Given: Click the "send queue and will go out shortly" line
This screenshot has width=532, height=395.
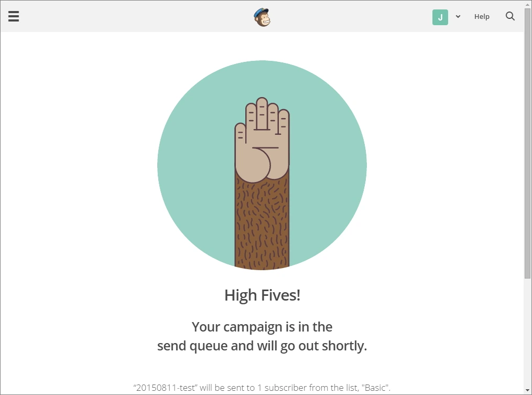Looking at the screenshot, I should pos(262,346).
